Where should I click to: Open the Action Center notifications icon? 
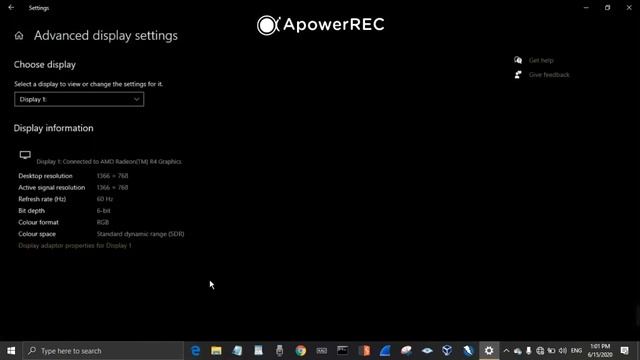click(x=625, y=351)
